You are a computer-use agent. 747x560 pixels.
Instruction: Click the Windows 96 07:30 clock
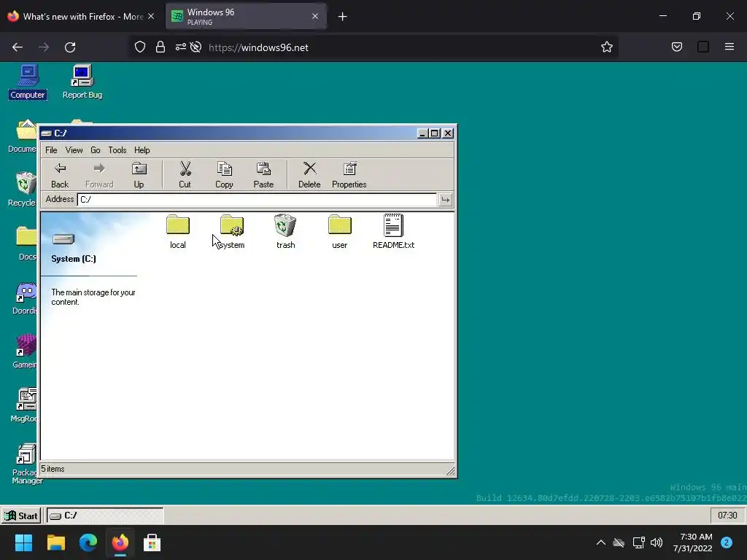[727, 516]
